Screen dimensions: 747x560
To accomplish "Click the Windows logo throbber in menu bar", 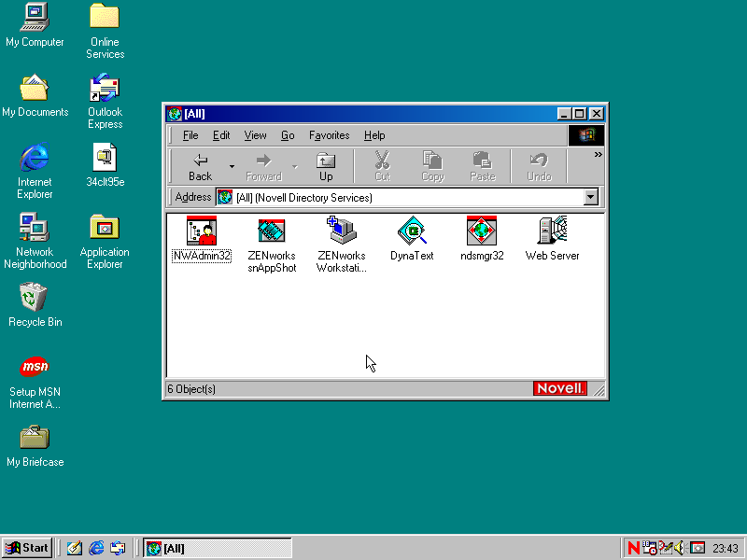I will (x=586, y=135).
